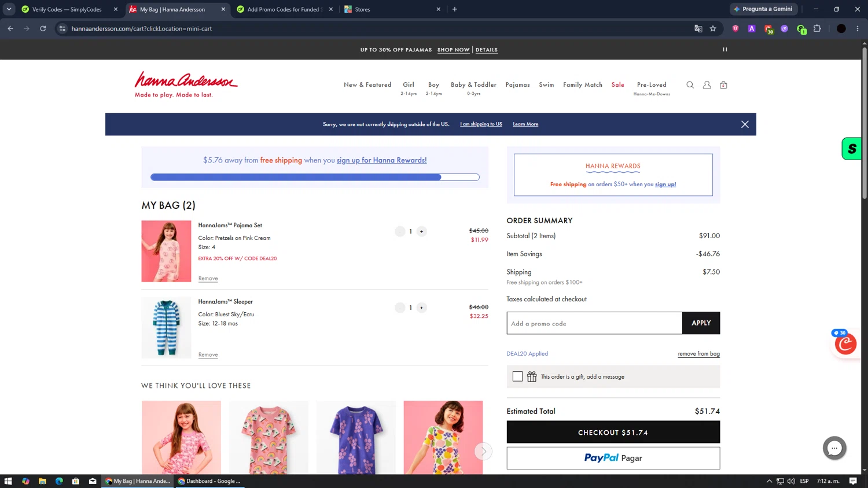Open the Dashboard - Google taskbar window
The height and width of the screenshot is (488, 868).
(x=209, y=481)
